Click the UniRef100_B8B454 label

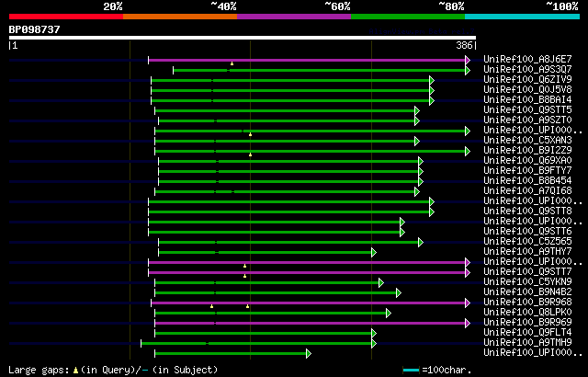pos(527,181)
